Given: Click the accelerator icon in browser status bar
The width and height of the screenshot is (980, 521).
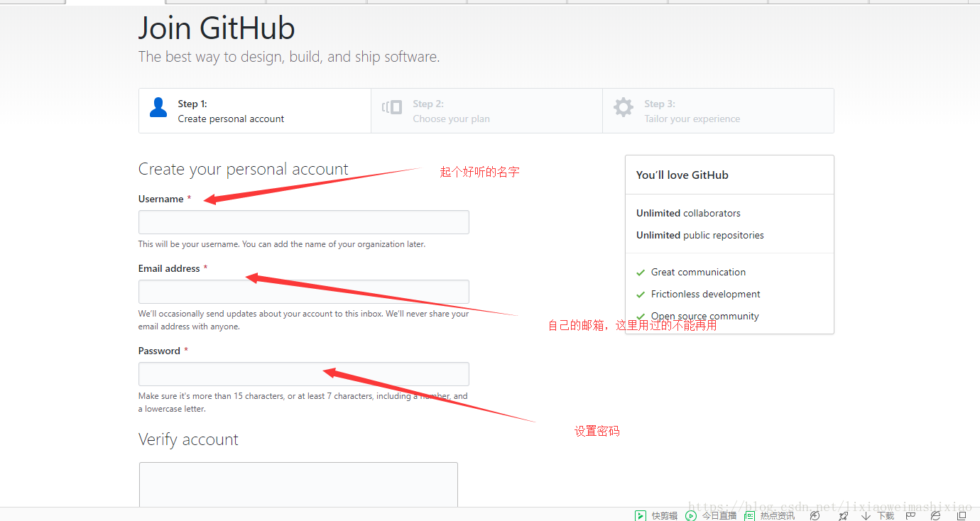Looking at the screenshot, I should [x=815, y=515].
